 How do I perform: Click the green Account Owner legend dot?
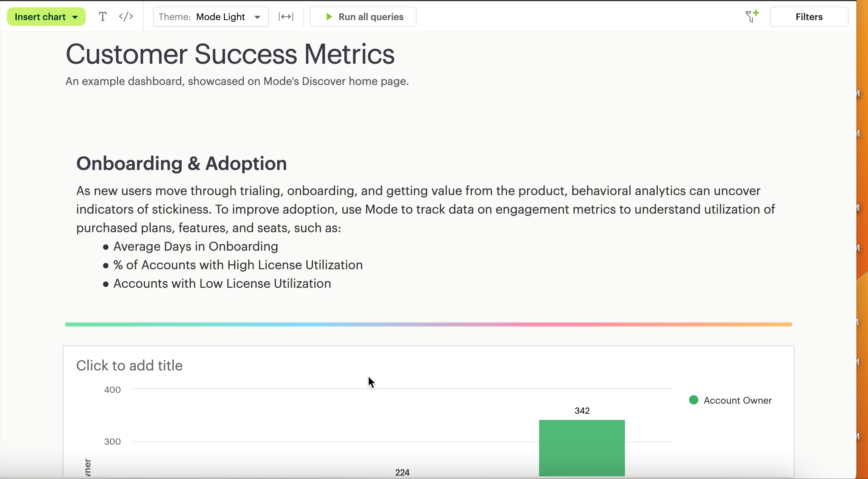(693, 400)
